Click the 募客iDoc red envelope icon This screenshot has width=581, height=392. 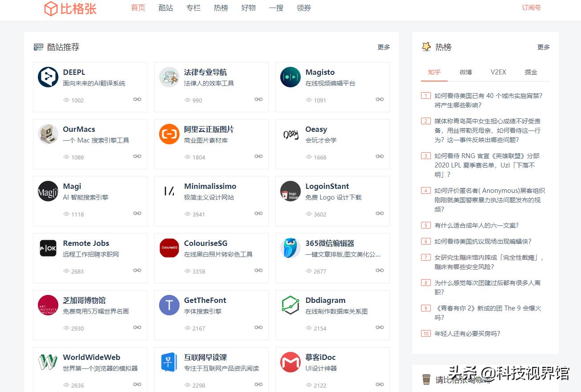click(290, 362)
